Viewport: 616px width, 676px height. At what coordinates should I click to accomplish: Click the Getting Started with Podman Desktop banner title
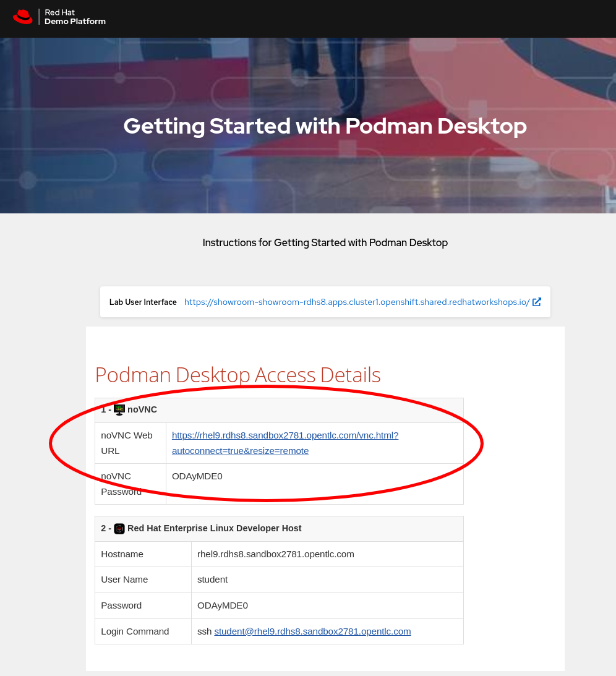tap(325, 126)
